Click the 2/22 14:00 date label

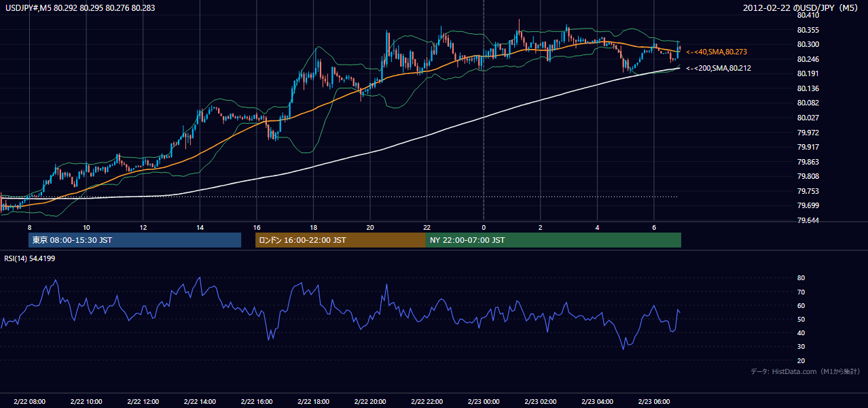(x=200, y=402)
